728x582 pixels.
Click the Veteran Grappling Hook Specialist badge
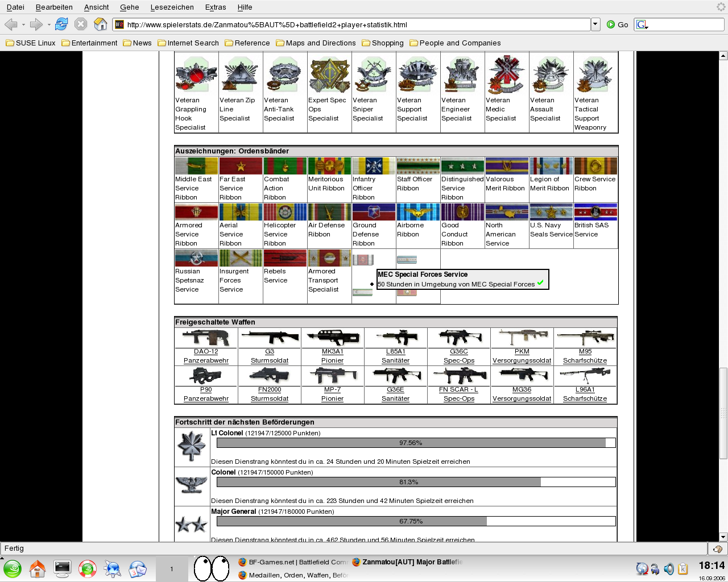coord(196,74)
